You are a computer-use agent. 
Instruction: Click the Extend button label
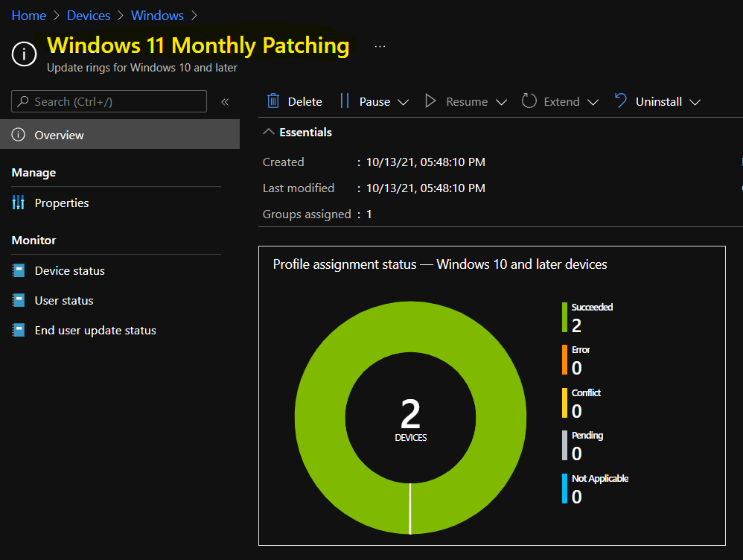pos(561,101)
